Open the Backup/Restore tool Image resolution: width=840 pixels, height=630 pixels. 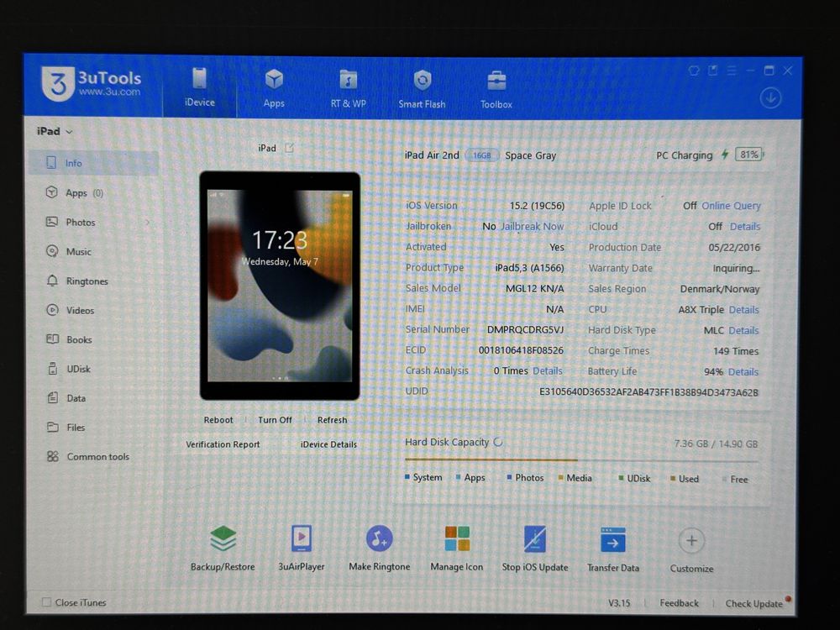click(223, 548)
